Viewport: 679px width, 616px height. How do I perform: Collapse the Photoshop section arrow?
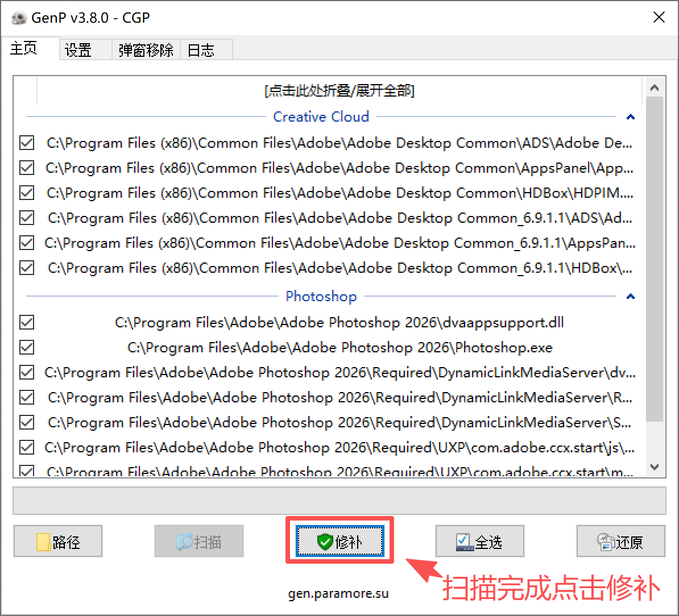(x=631, y=296)
